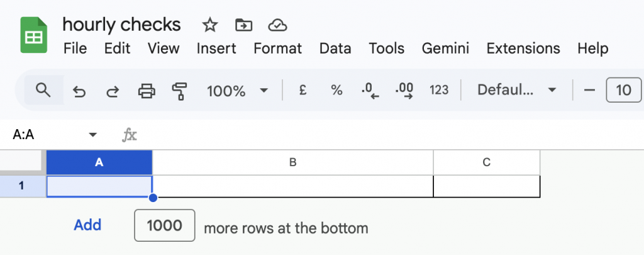Format as currency with pound icon

[x=303, y=90]
